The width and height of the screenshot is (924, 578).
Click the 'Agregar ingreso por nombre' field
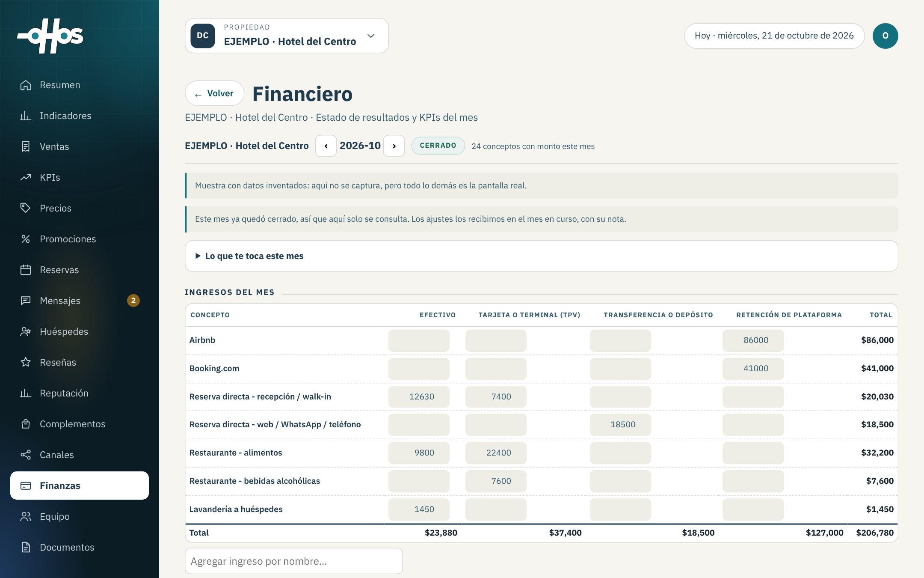coord(294,561)
